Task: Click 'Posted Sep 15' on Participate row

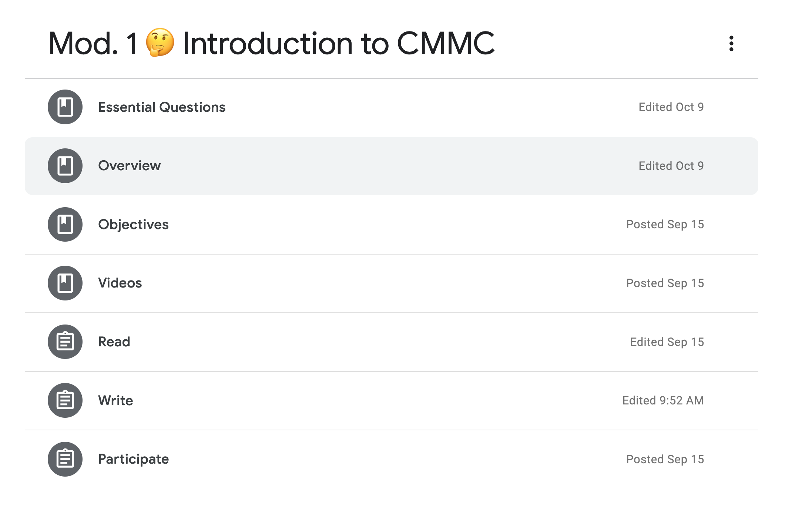Action: [x=665, y=459]
